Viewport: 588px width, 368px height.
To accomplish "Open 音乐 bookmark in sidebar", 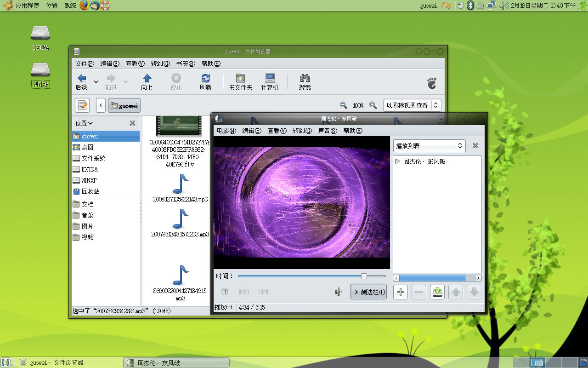I will 106,215.
